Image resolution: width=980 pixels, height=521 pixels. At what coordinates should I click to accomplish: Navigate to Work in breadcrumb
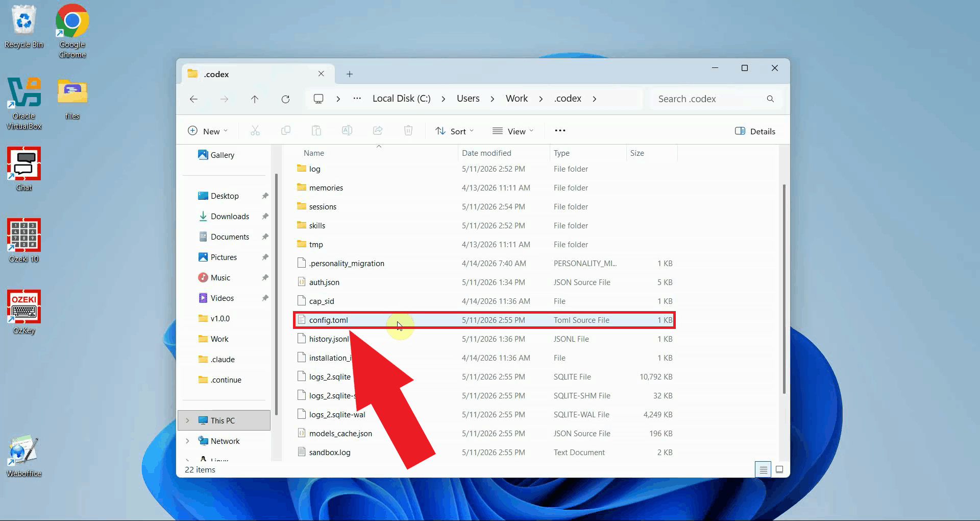(517, 99)
